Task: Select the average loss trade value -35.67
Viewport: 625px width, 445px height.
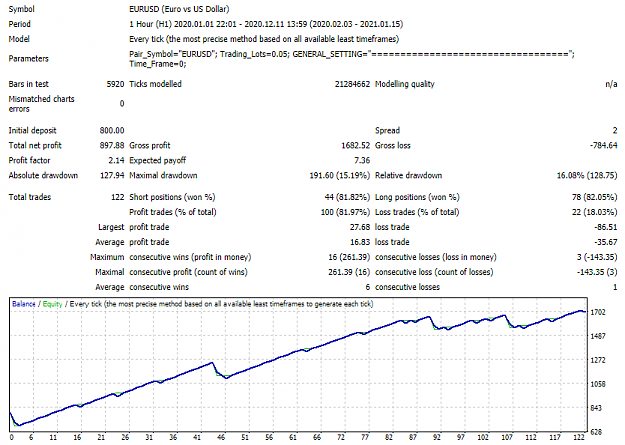Action: coord(605,242)
